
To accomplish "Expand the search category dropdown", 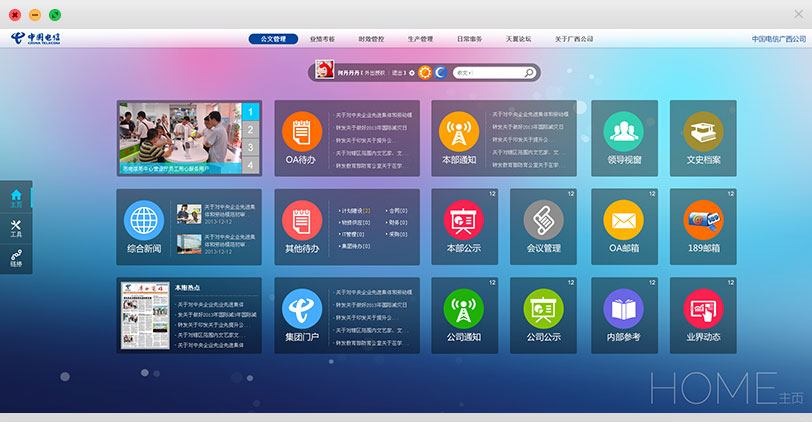I will tap(465, 73).
